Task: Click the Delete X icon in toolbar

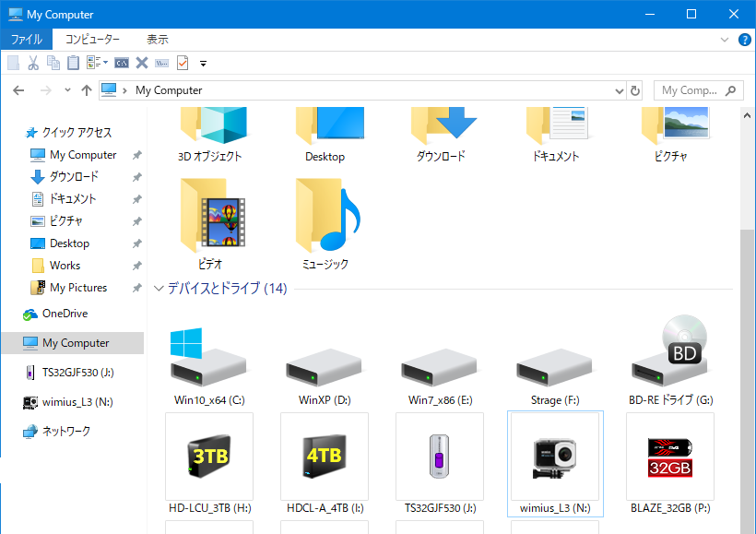Action: click(x=142, y=63)
